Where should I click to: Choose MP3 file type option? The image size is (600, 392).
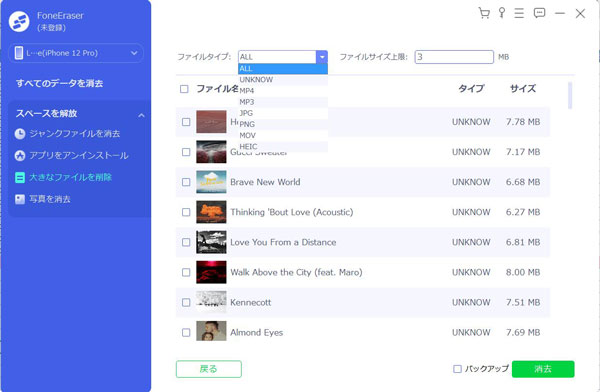[283, 102]
